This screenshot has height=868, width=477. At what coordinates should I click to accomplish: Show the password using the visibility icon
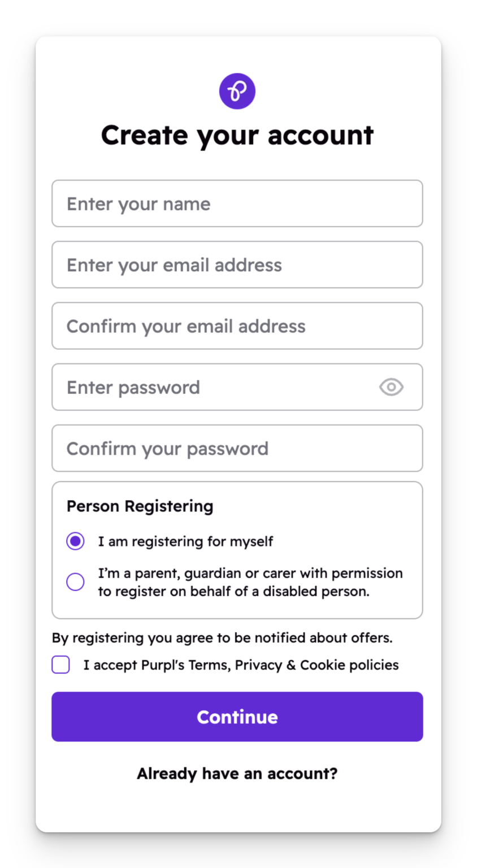click(391, 387)
